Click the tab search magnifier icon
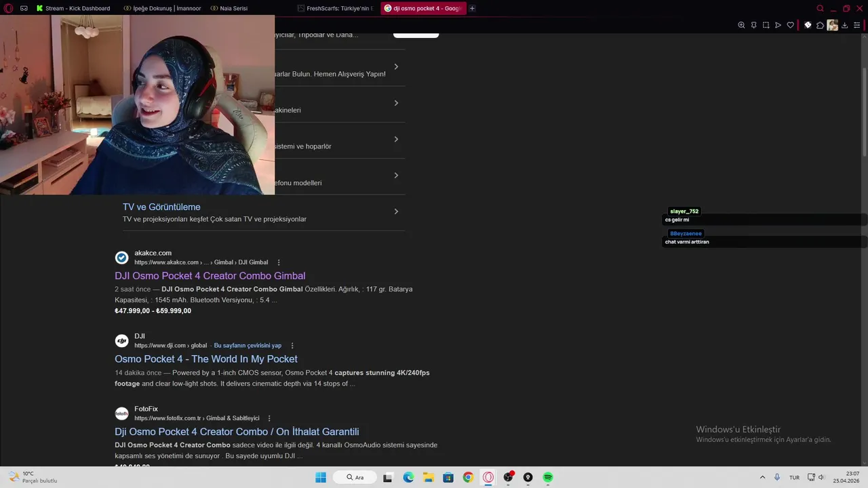The width and height of the screenshot is (868, 488). point(820,8)
